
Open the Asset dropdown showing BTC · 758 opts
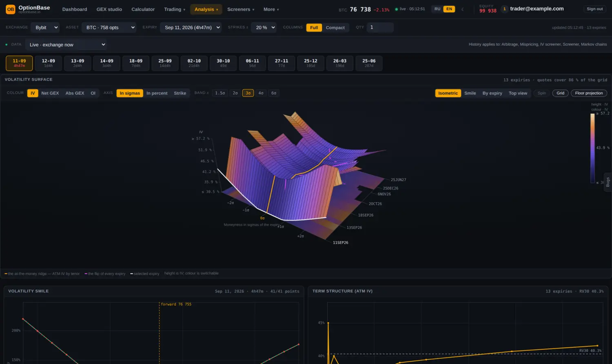point(109,27)
